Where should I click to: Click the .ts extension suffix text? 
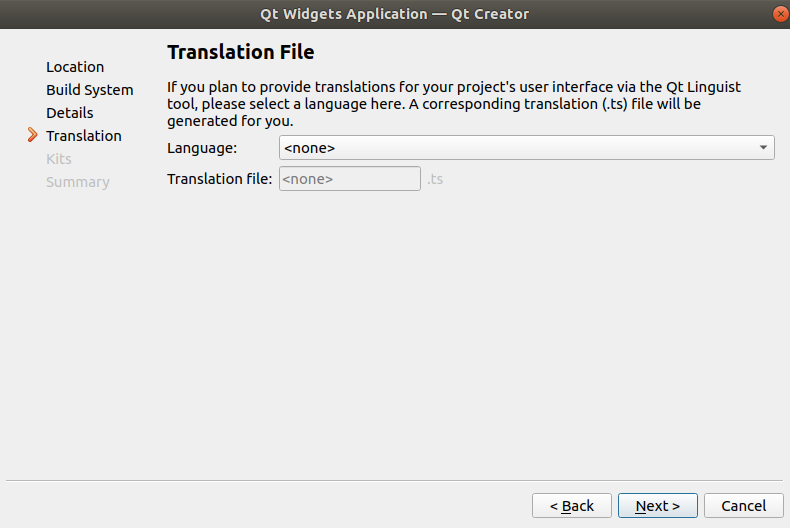[435, 179]
